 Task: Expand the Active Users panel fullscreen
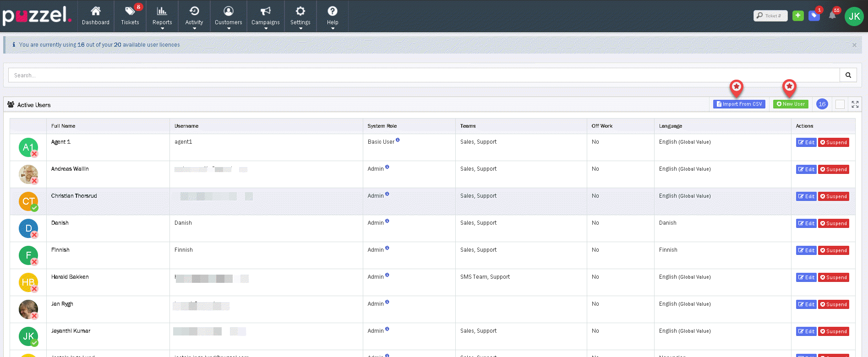click(x=855, y=104)
